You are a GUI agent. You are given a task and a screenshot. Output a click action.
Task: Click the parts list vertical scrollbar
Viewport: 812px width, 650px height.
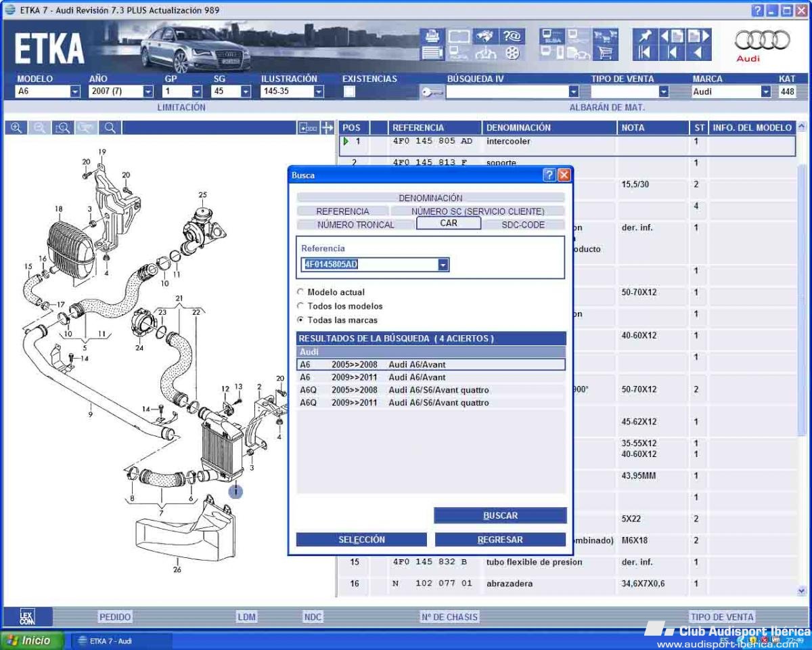802,358
